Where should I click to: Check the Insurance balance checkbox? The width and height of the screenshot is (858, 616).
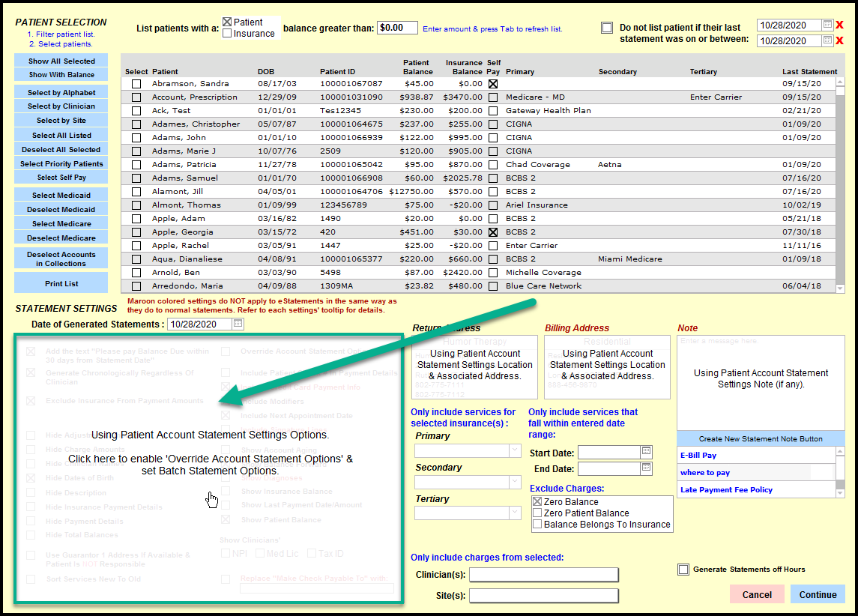[x=227, y=34]
